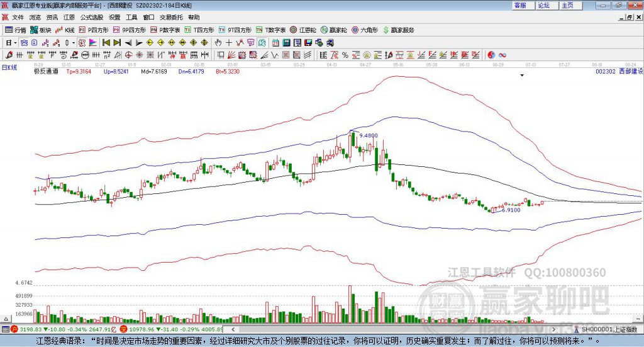Click the save floppy disk icon
Image resolution: width=644 pixels, height=347 pixels.
[308, 43]
